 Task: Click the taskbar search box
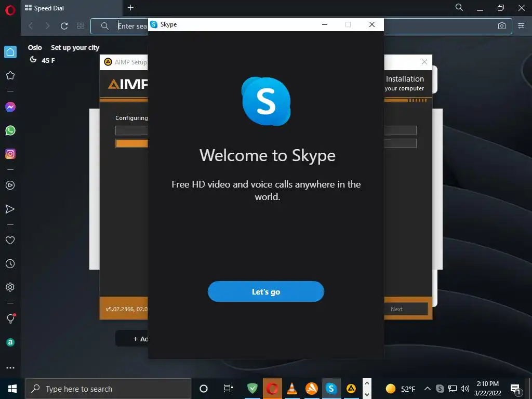coord(108,389)
